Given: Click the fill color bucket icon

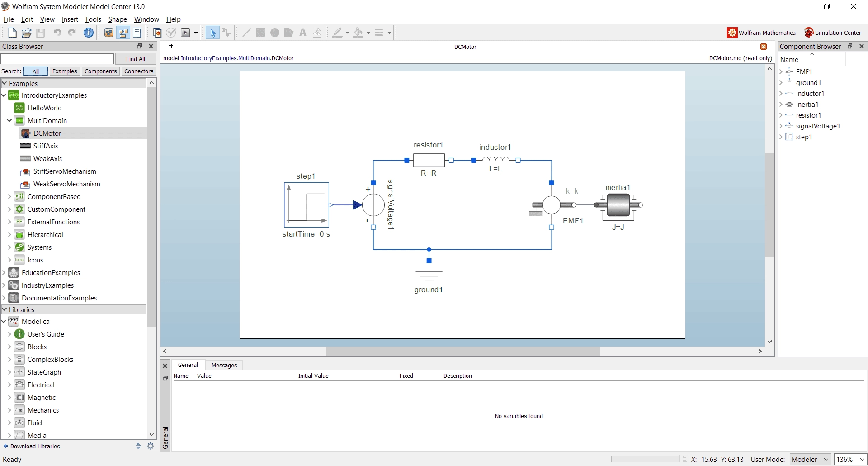Looking at the screenshot, I should [358, 33].
